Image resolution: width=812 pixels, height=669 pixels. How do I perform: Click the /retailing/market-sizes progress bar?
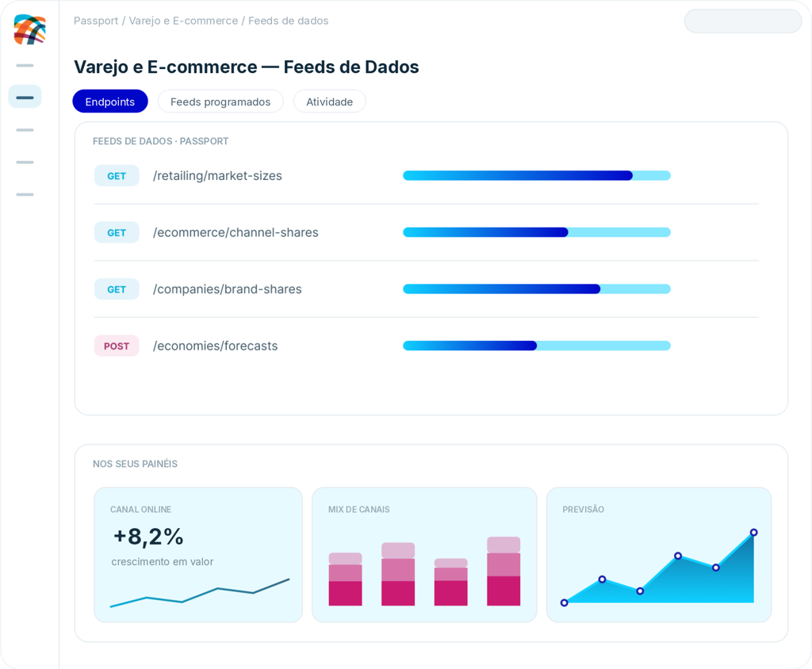tap(537, 175)
